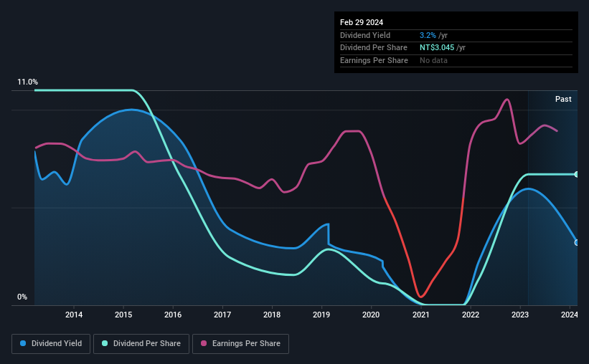The height and width of the screenshot is (364, 589).
Task: Click the pink Earnings Per Share legend dot
Action: click(204, 343)
